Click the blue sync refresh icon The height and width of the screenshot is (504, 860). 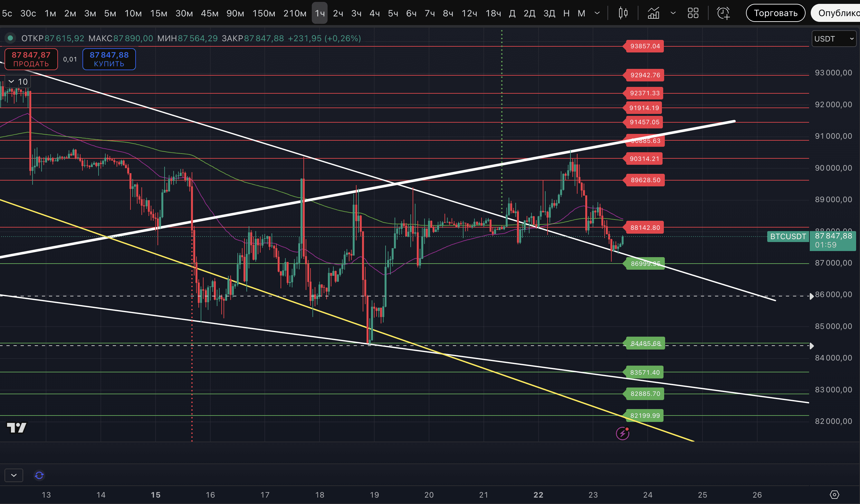[39, 475]
